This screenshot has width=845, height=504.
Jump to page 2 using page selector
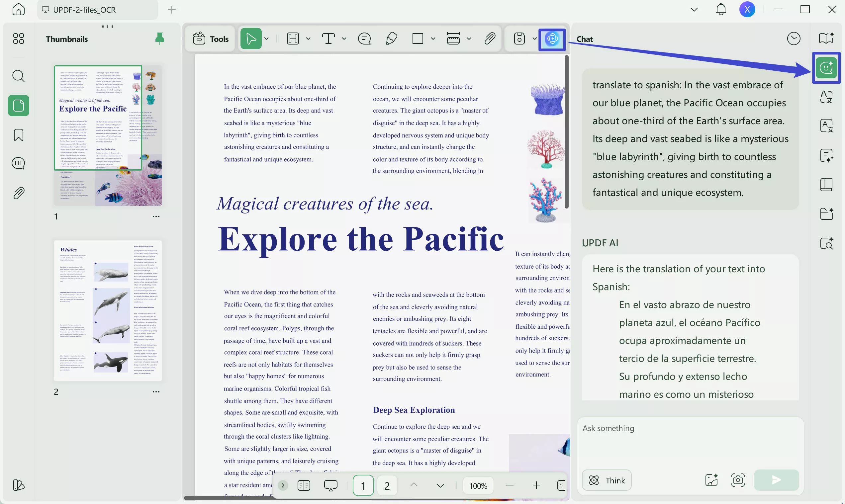pyautogui.click(x=387, y=485)
